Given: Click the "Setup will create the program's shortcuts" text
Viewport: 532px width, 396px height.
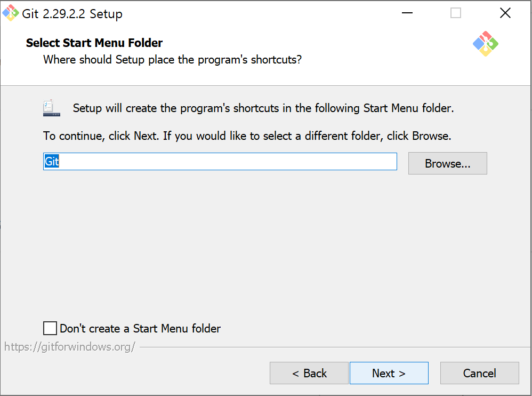Looking at the screenshot, I should [x=263, y=108].
